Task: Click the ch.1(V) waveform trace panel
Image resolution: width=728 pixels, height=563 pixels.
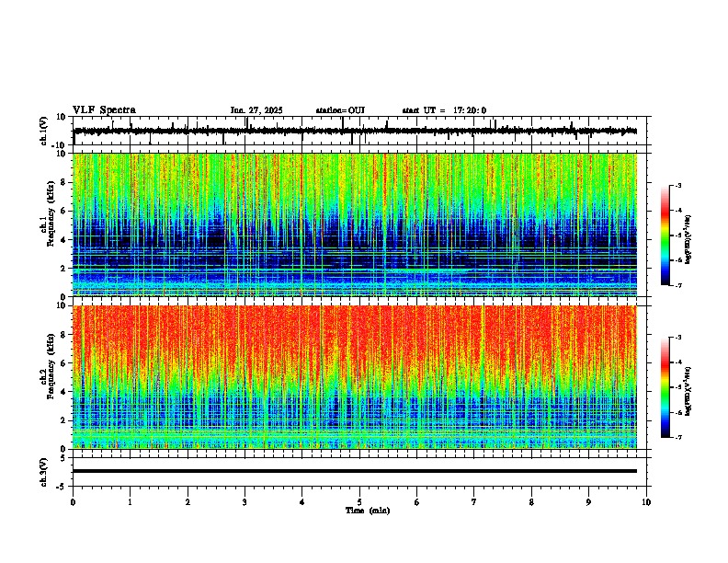Action: [361, 131]
